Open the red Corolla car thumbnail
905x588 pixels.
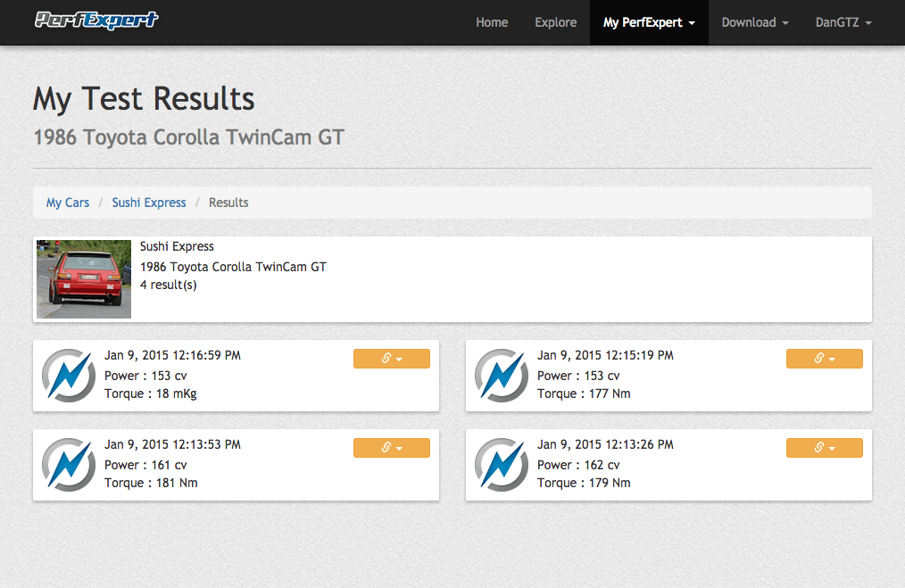[x=84, y=279]
